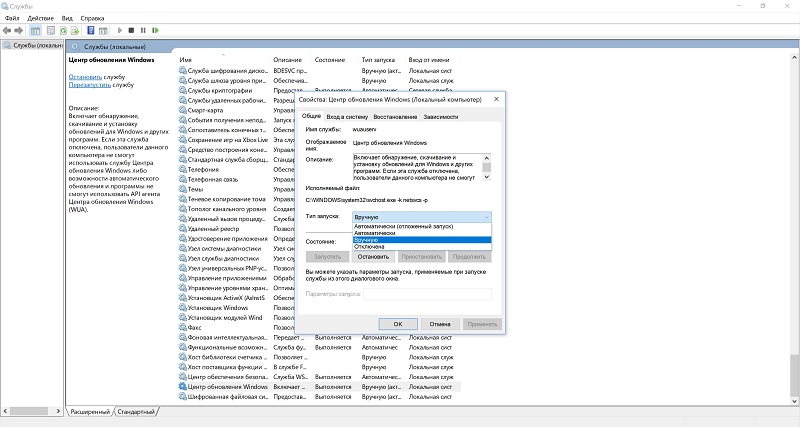This screenshot has height=427, width=800.
Task: Open the Действие menu
Action: point(40,18)
